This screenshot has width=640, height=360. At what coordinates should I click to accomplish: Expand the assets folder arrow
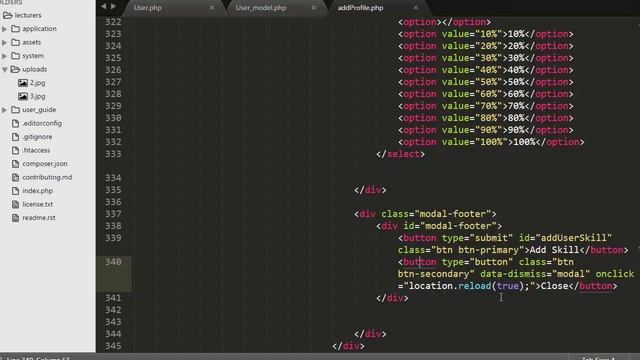(4, 42)
